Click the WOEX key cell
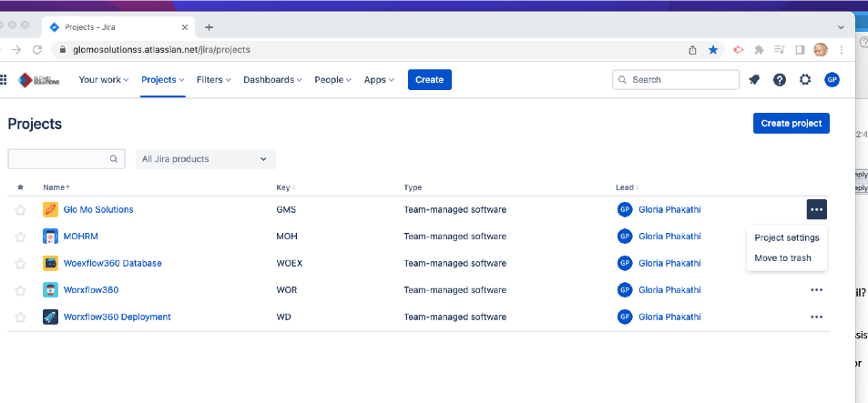Viewport: 868px width, 403px height. (289, 263)
